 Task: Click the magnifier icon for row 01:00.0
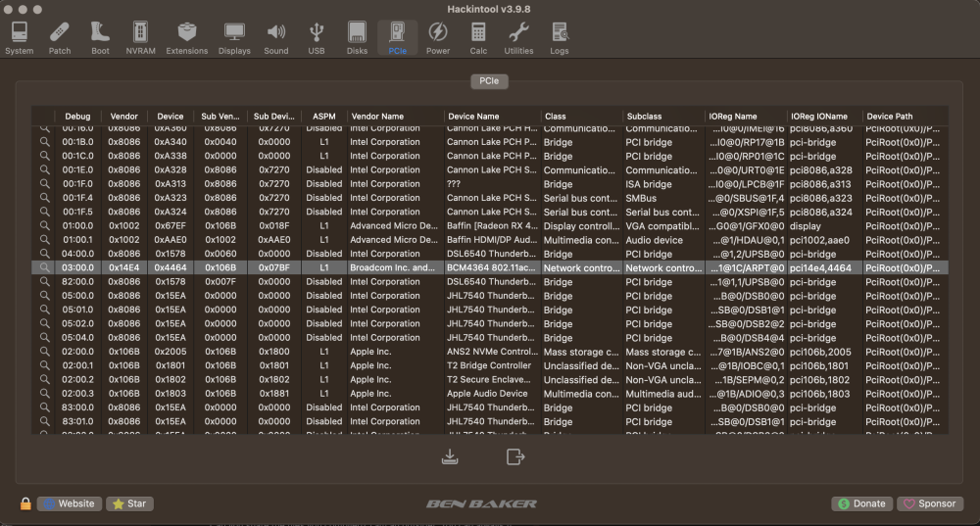point(44,225)
